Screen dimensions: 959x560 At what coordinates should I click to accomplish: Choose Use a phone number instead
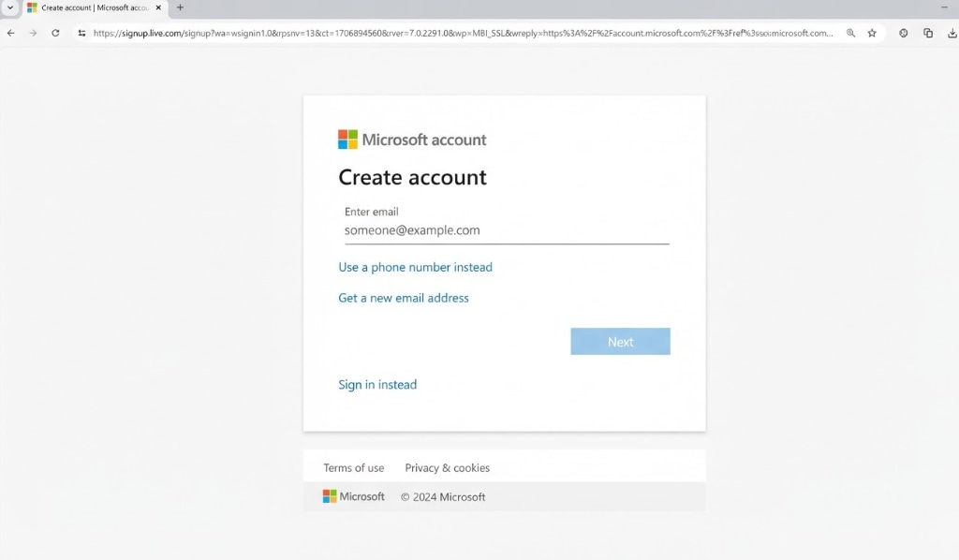pos(415,267)
